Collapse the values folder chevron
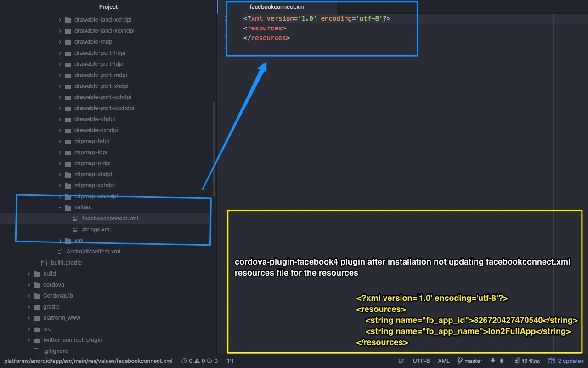The width and height of the screenshot is (588, 368). coord(60,207)
